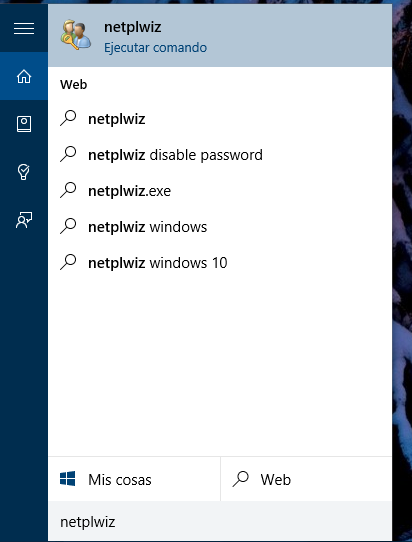Click magnifier icon beside "netplwiz.exe"
The image size is (412, 542).
point(68,190)
